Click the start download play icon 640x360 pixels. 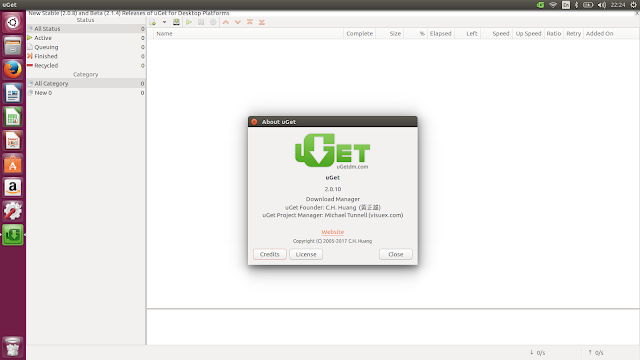point(189,22)
